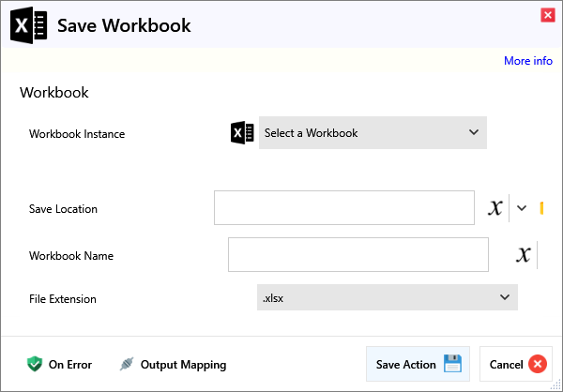This screenshot has height=392, width=563.
Task: Expand the chevron next to Save Location variable
Action: click(522, 208)
